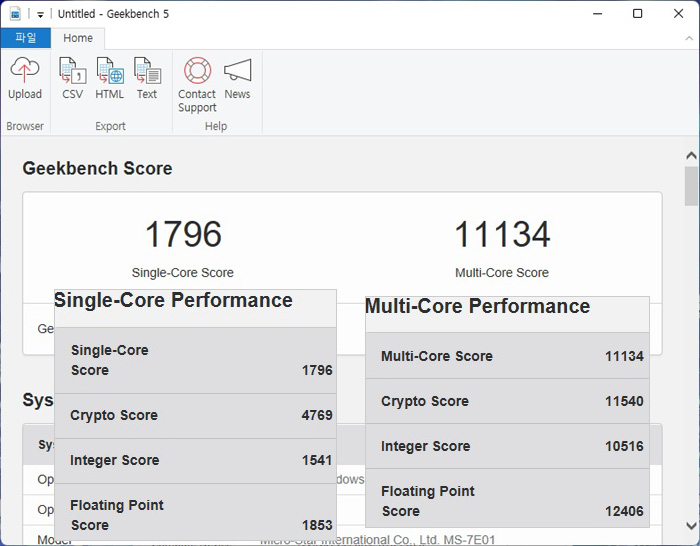Select single-core Integer Score value 1541

coord(317,460)
